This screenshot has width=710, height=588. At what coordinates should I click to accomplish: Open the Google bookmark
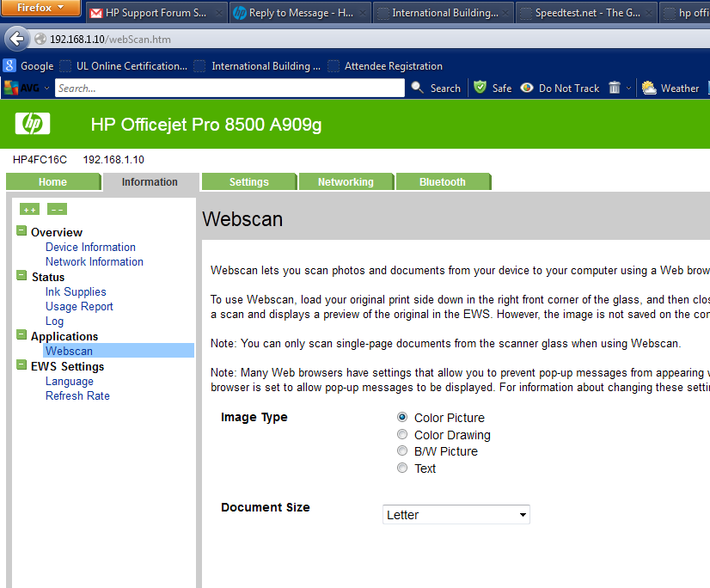pos(28,66)
